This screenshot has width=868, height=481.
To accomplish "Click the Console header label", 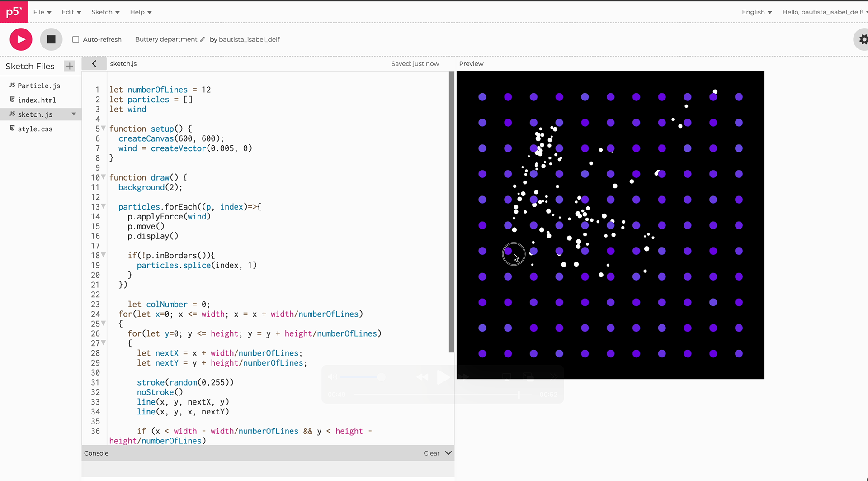I will [96, 453].
